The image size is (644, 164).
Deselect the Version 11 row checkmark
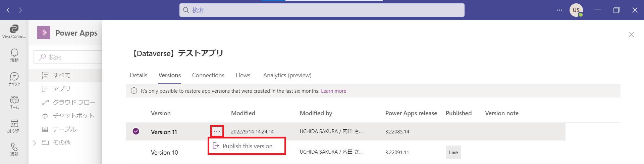[136, 131]
